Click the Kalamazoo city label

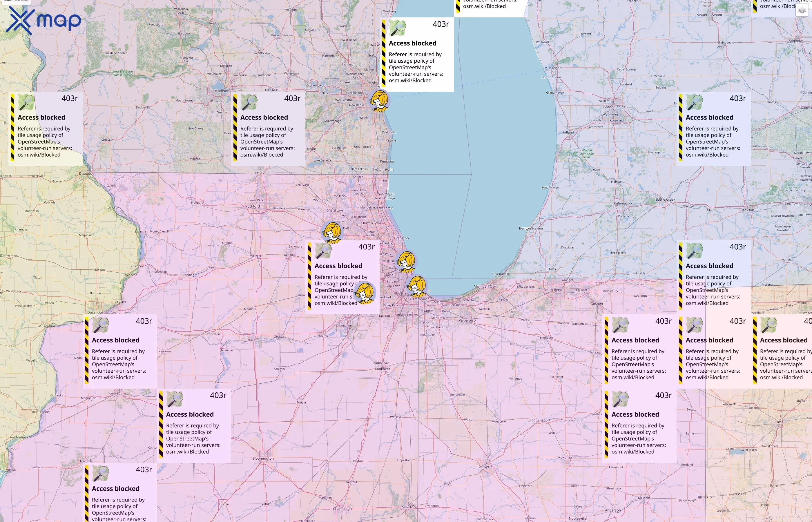(x=623, y=203)
